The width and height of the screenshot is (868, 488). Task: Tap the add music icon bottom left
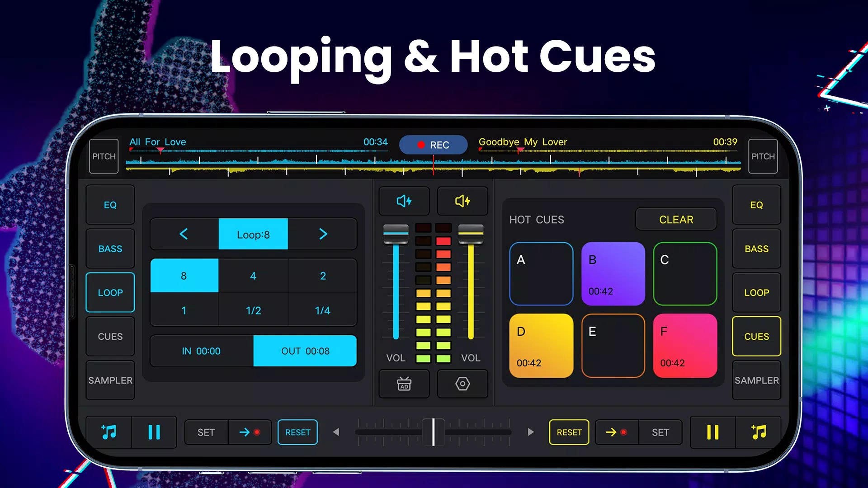[x=109, y=432]
